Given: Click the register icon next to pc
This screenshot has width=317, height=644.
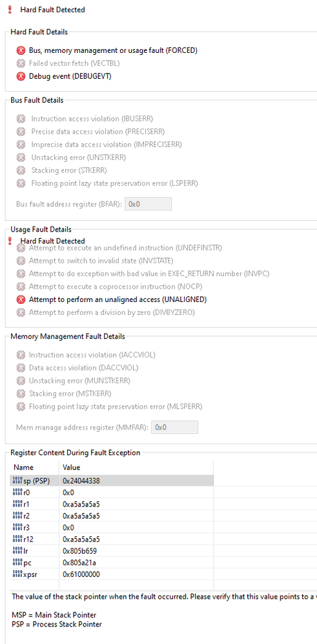Looking at the screenshot, I should (x=17, y=563).
